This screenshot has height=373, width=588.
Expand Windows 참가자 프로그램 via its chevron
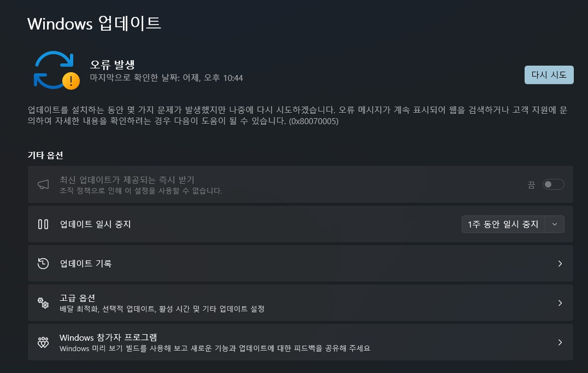click(560, 342)
